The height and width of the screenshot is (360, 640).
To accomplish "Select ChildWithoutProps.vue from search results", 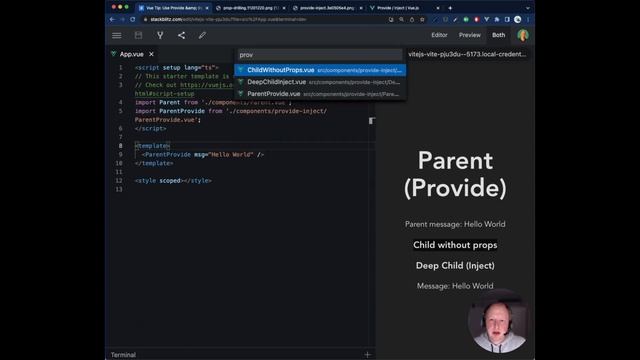I will pos(320,70).
